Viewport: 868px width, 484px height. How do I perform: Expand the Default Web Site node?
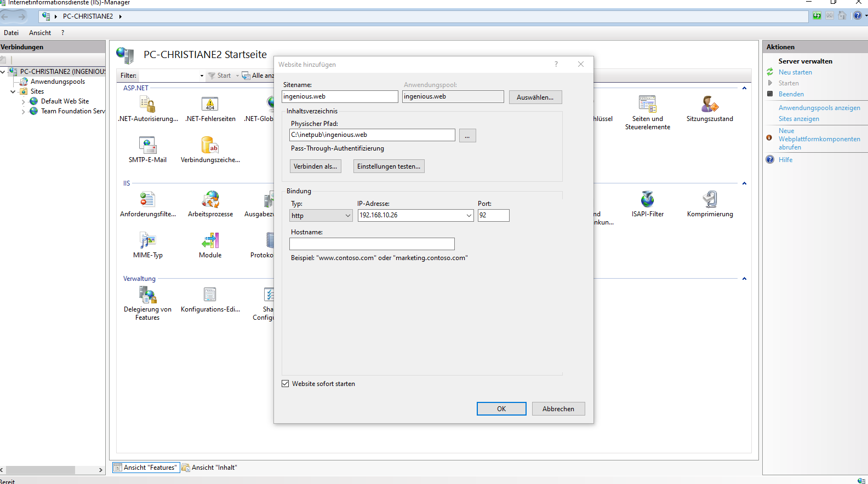[23, 102]
